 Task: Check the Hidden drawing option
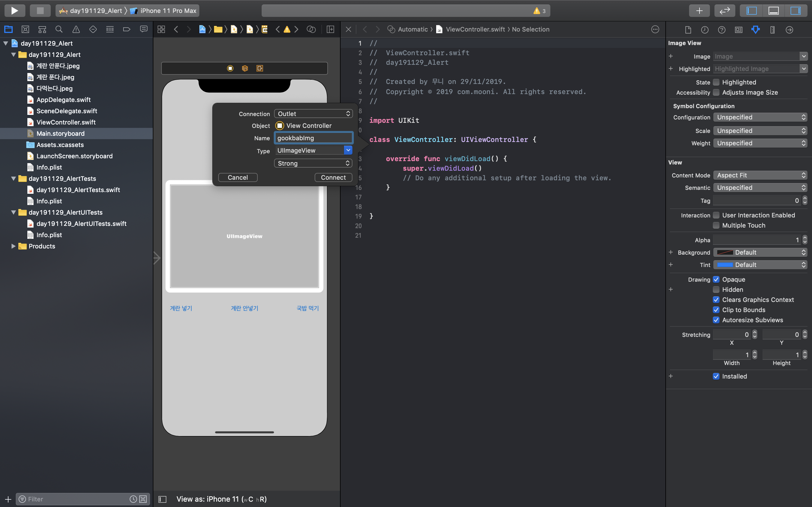click(716, 290)
